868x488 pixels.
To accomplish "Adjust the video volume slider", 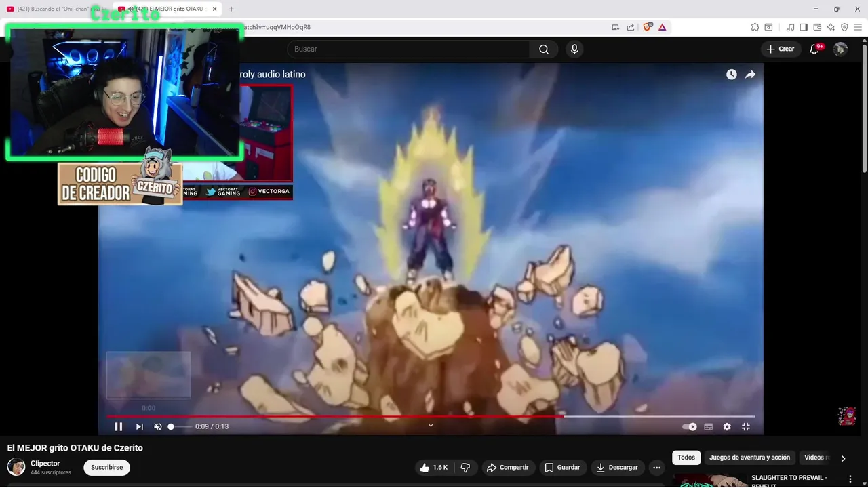I will coord(180,426).
